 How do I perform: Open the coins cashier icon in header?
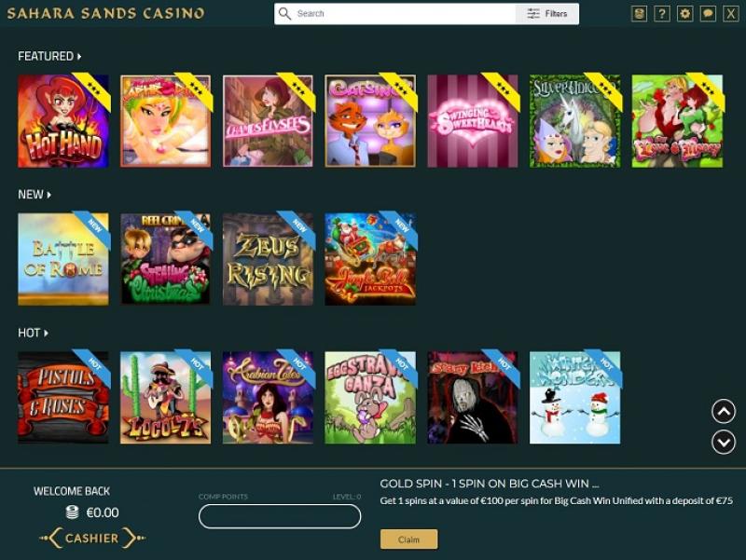point(639,13)
